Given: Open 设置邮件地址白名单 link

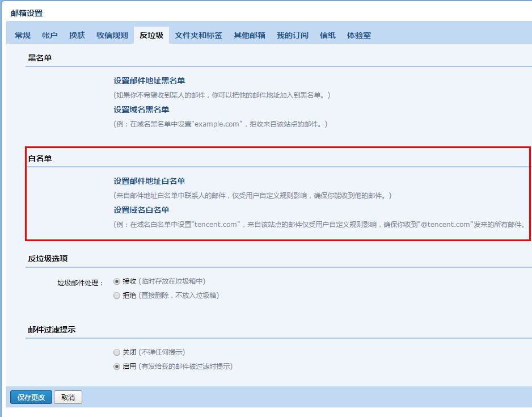Looking at the screenshot, I should (149, 181).
